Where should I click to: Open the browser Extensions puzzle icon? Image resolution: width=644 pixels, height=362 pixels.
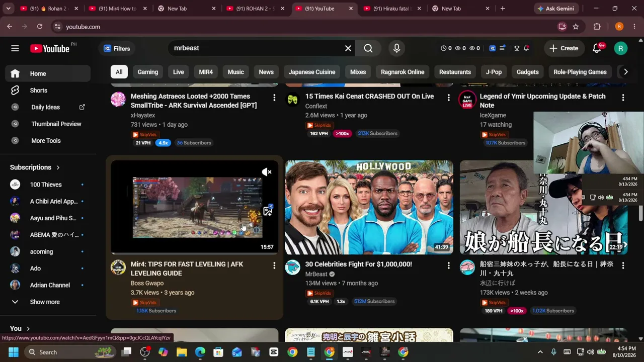coord(597,27)
